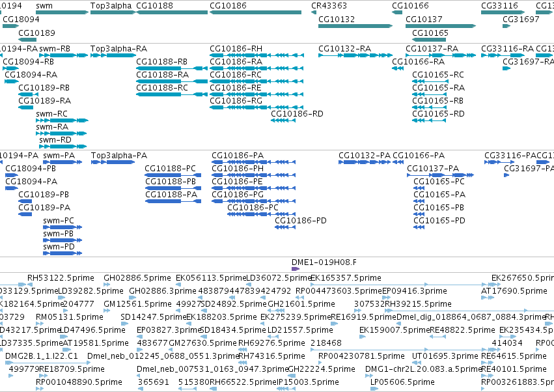
Task: Select transcript CG10188-RB
Action: pos(162,62)
